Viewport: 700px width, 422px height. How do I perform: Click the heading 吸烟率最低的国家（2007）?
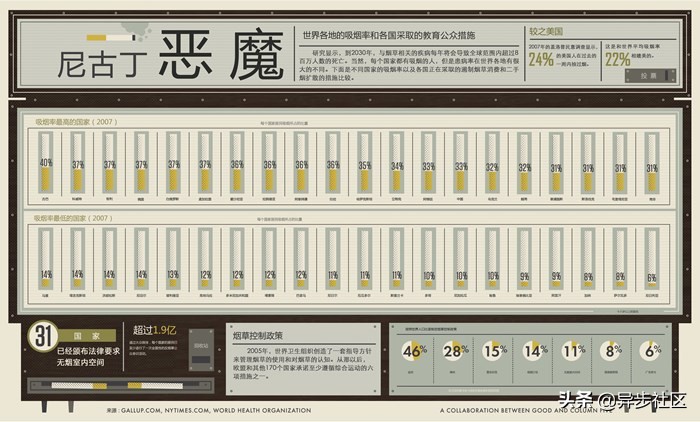click(73, 218)
